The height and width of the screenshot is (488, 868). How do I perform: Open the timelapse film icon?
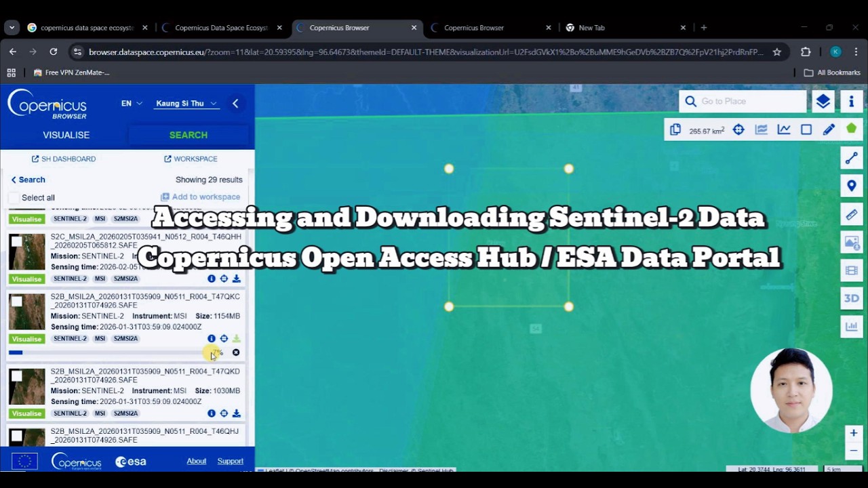852,270
